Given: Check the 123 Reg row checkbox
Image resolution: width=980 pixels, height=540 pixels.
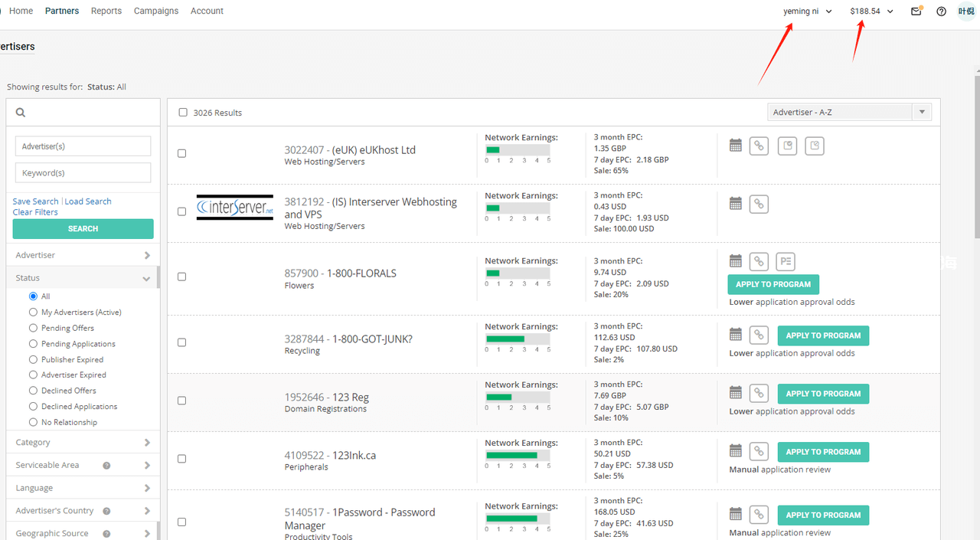Looking at the screenshot, I should (x=182, y=401).
